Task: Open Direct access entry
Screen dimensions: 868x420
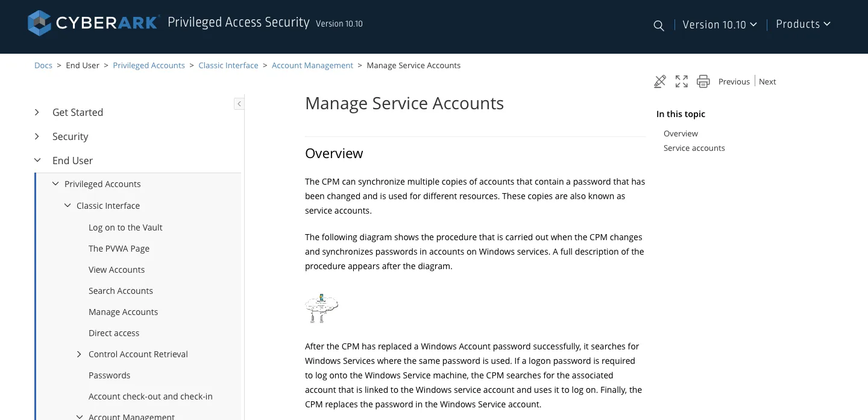Action: [114, 333]
